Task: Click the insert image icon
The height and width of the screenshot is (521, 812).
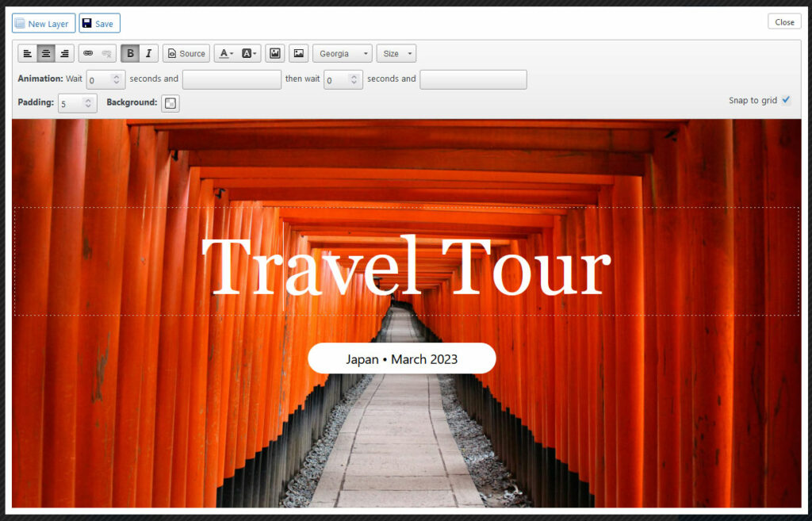Action: (298, 53)
